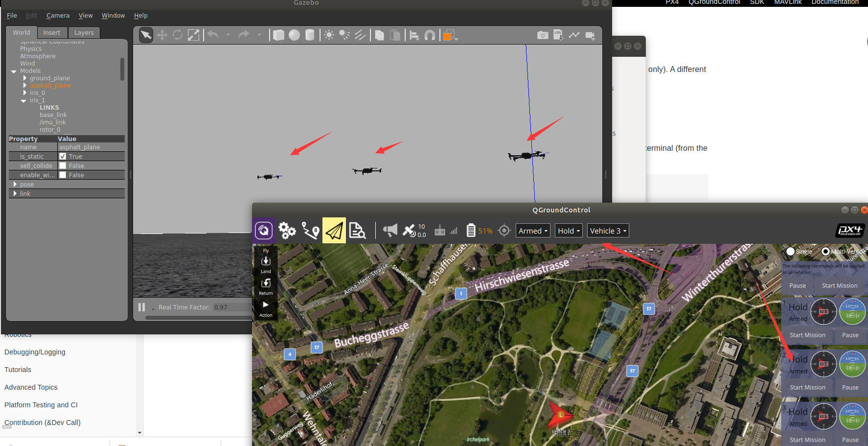Open the Plan view waypoint icon
This screenshot has height=446, width=868.
click(x=311, y=231)
